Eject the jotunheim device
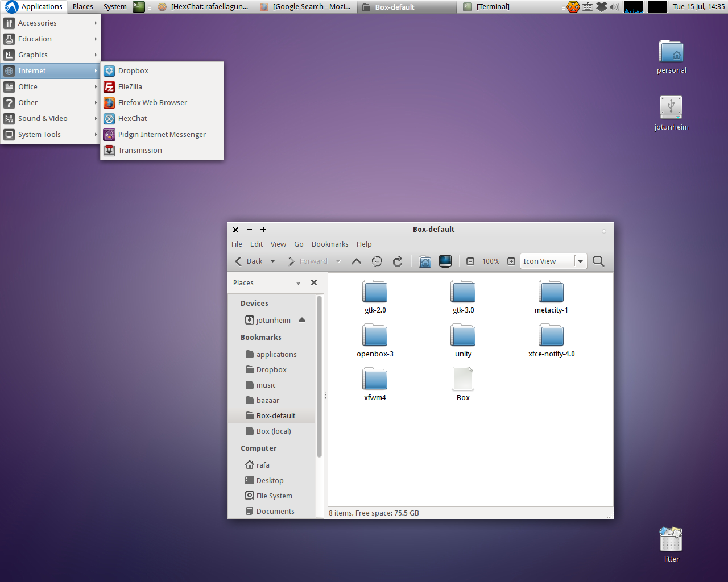Image resolution: width=728 pixels, height=582 pixels. click(302, 320)
